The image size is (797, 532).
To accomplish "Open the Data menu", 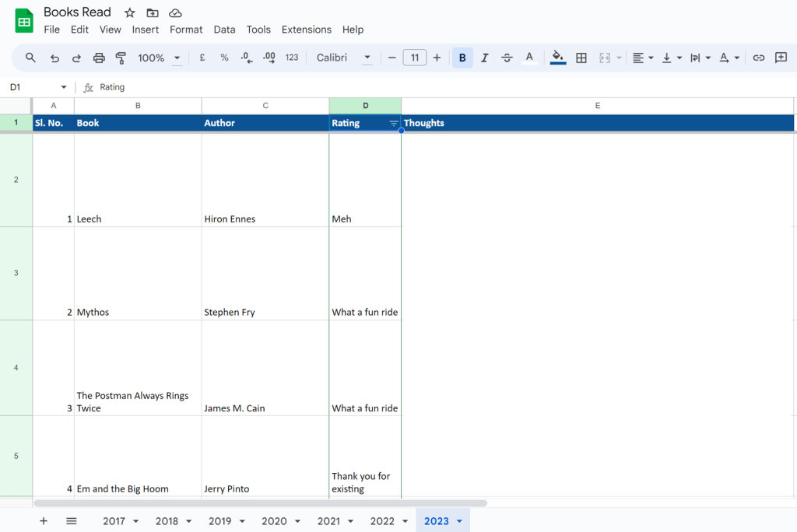I will coord(224,30).
